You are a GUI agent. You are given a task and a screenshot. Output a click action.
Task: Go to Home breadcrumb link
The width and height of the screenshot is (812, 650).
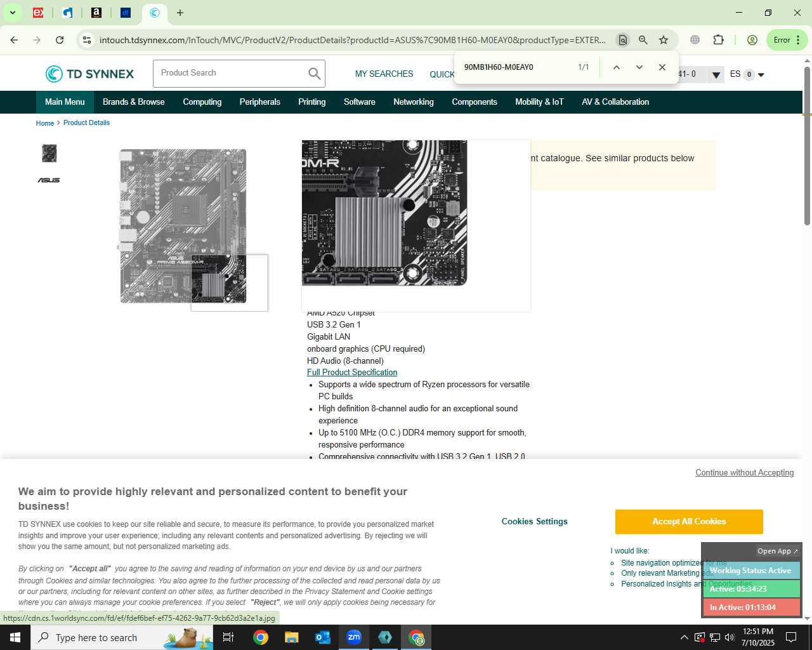click(x=45, y=123)
